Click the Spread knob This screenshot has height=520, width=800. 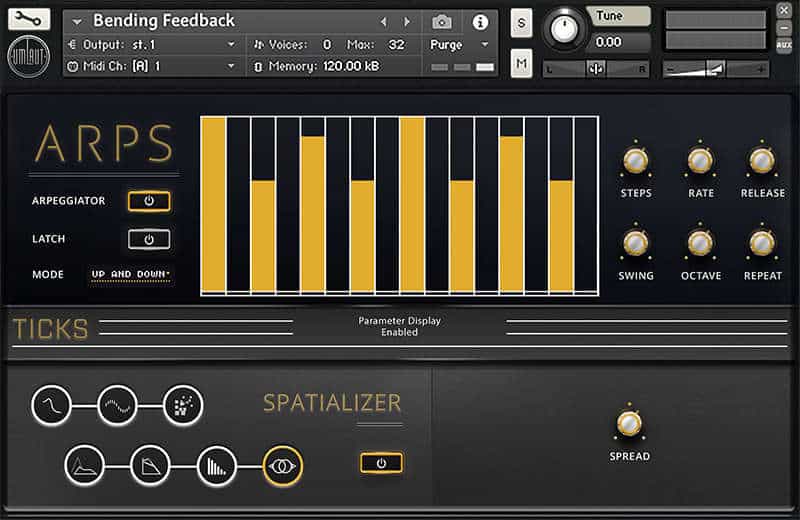click(x=629, y=424)
